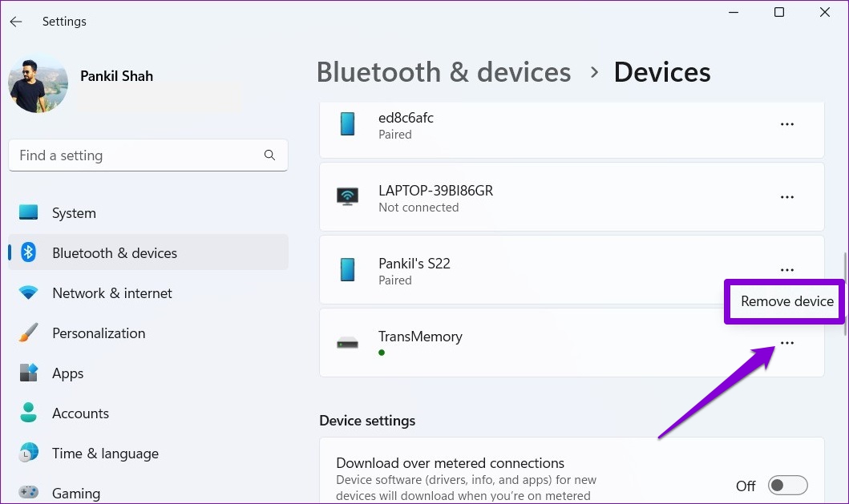Viewport: 849px width, 504px height.
Task: Click the Gaming controller icon
Action: (29, 492)
